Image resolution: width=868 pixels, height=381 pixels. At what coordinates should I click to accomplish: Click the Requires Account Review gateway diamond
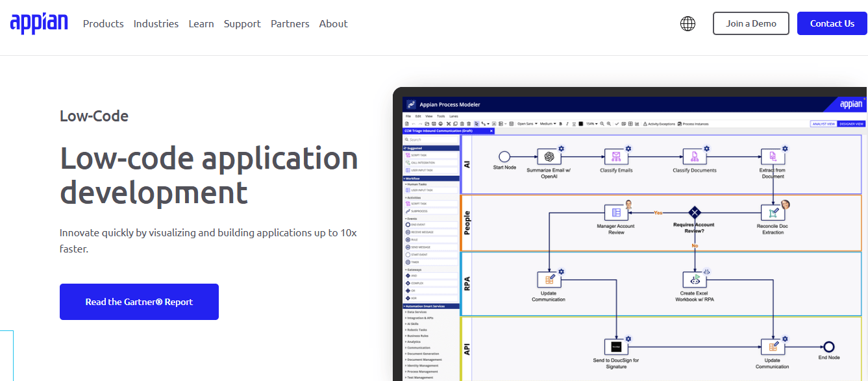(x=695, y=212)
